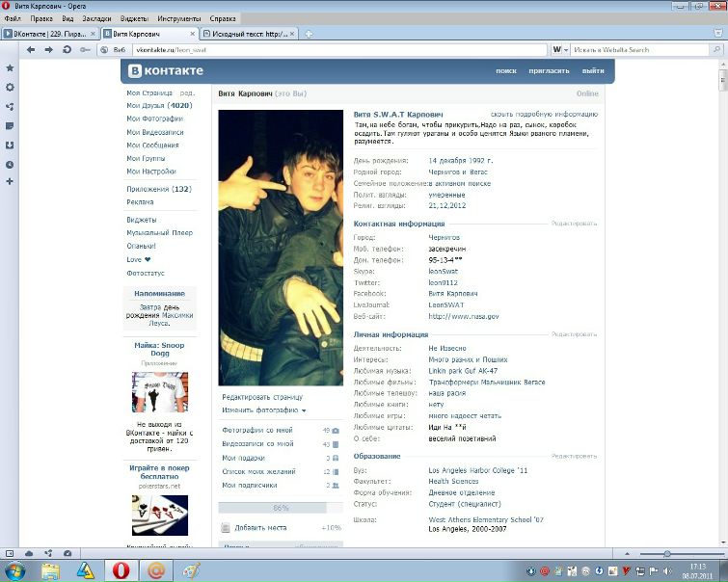728x582 pixels.
Task: Open the Закладки menu
Action: pyautogui.click(x=97, y=18)
